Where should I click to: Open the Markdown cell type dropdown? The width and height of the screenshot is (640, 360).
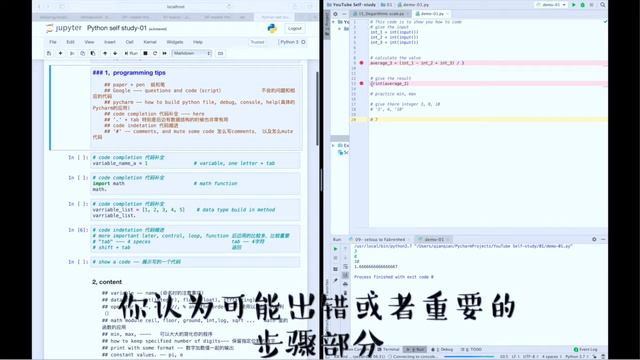click(x=192, y=53)
